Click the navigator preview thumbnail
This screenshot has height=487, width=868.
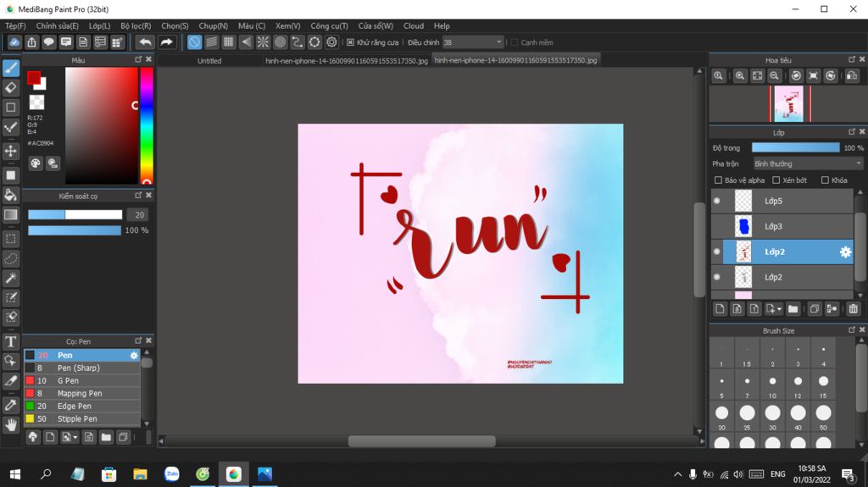coord(789,103)
